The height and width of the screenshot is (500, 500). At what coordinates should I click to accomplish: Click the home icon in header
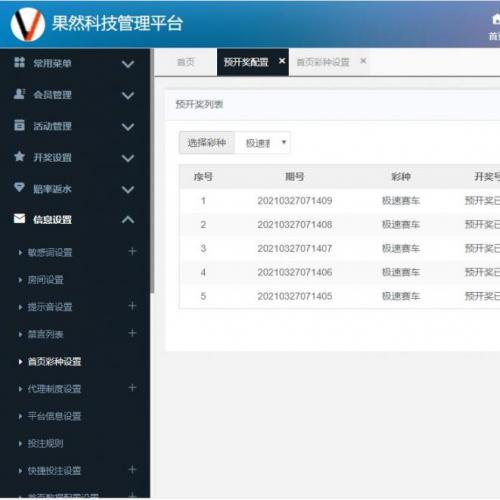click(x=496, y=20)
